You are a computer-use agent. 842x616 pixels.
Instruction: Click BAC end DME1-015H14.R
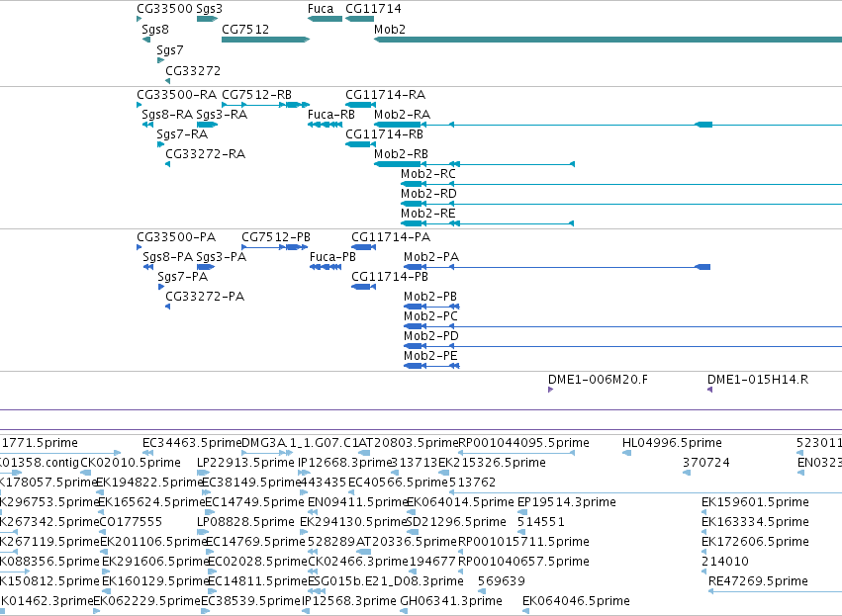tap(758, 381)
